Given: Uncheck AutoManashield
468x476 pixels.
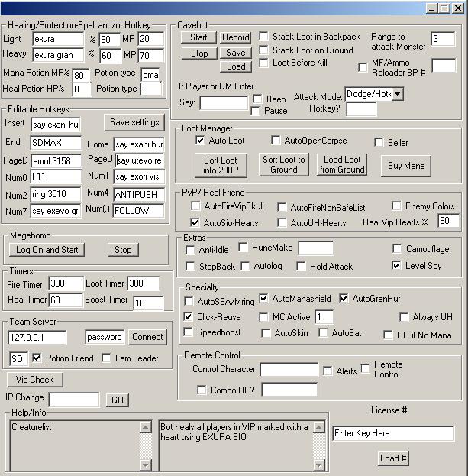Looking at the screenshot, I should tap(263, 299).
